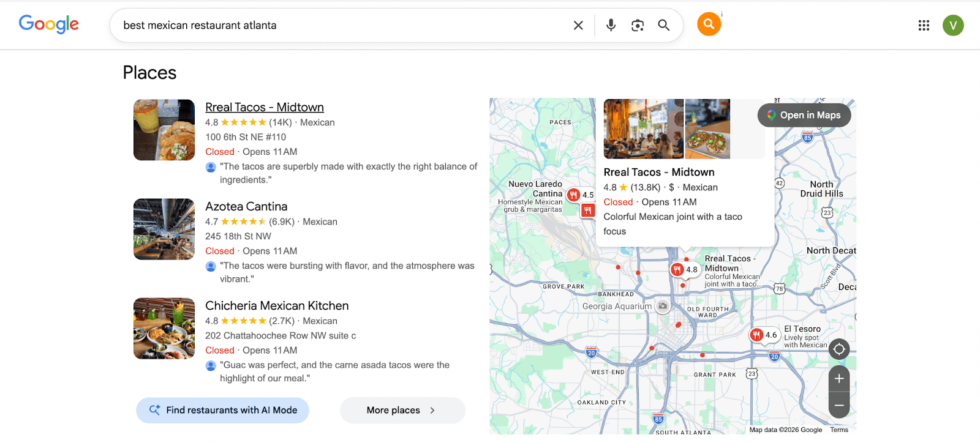This screenshot has height=443, width=980.
Task: Click the North Druid Hills map label
Action: [x=822, y=188]
